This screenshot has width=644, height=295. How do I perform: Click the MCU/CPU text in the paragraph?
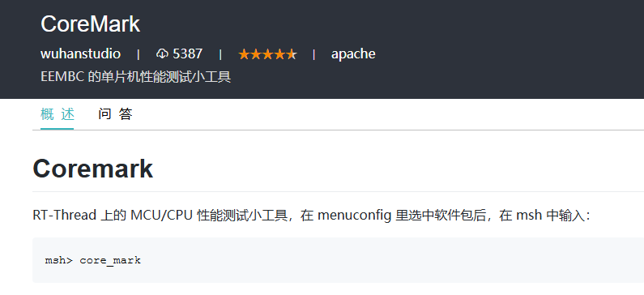click(x=161, y=215)
